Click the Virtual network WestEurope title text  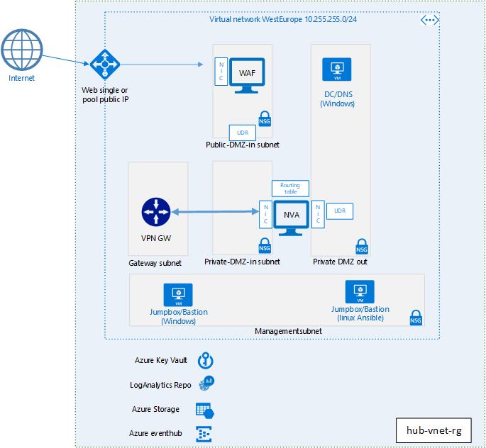tap(283, 19)
